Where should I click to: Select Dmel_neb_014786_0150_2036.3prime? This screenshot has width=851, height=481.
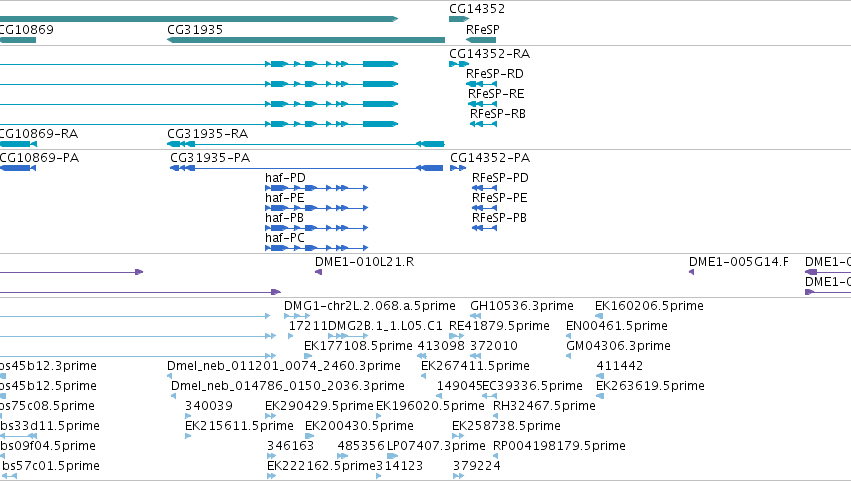pyautogui.click(x=288, y=386)
